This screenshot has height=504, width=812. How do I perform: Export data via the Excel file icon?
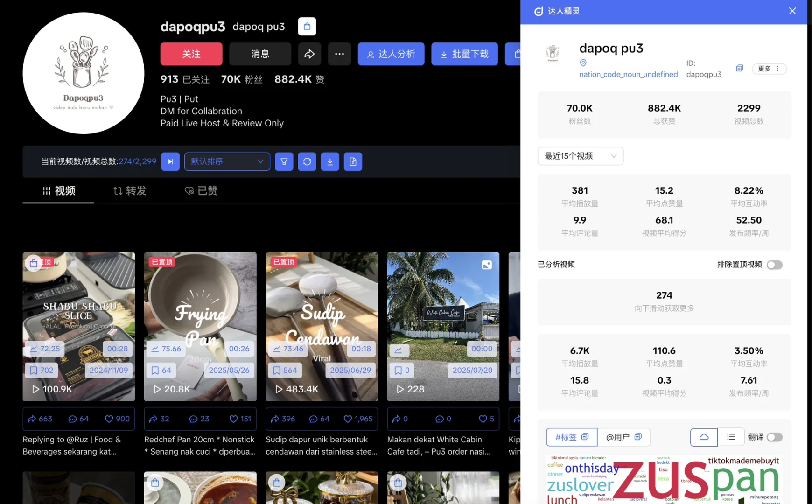coord(353,161)
